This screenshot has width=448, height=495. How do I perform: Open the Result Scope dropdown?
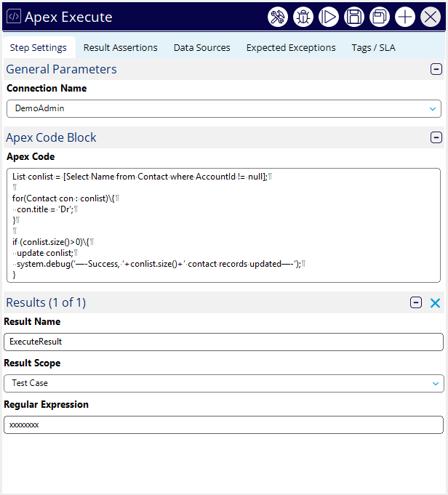click(x=224, y=383)
